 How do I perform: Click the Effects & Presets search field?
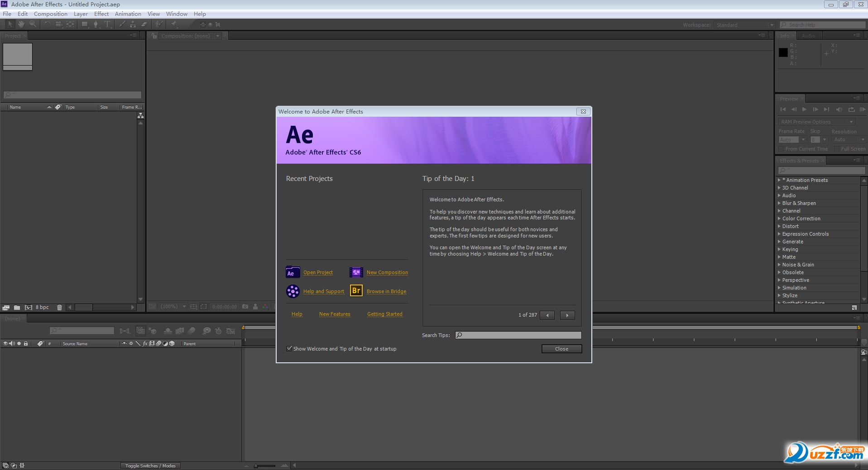point(821,170)
